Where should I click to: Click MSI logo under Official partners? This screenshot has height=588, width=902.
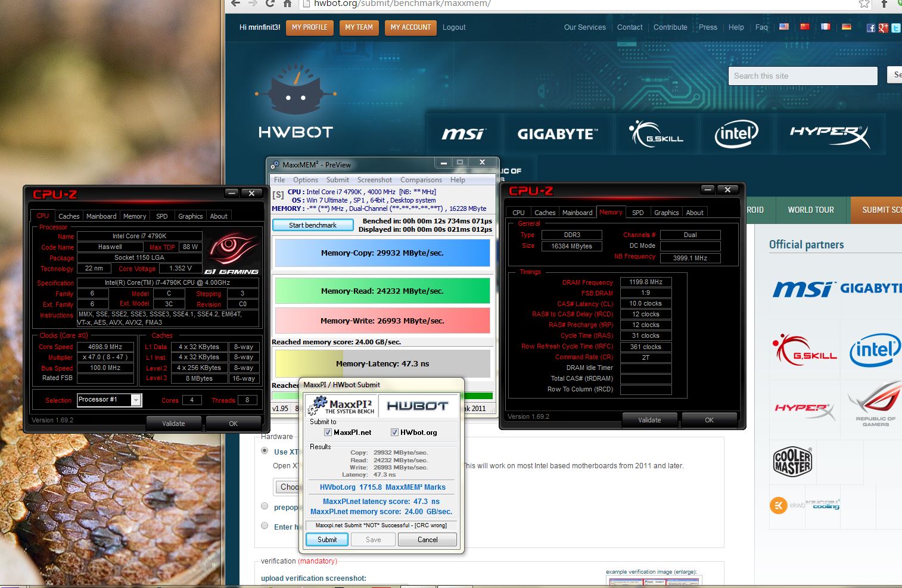(804, 289)
